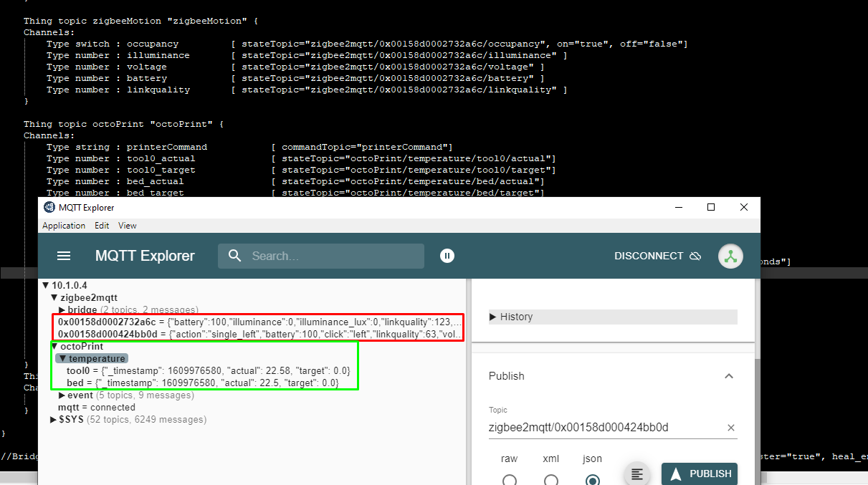Image resolution: width=868 pixels, height=485 pixels.
Task: Click the octoPrint Thing line in editor
Action: click(x=125, y=124)
